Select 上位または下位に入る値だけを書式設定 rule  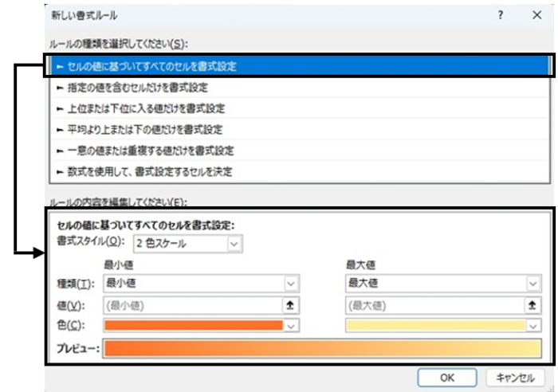pos(142,108)
